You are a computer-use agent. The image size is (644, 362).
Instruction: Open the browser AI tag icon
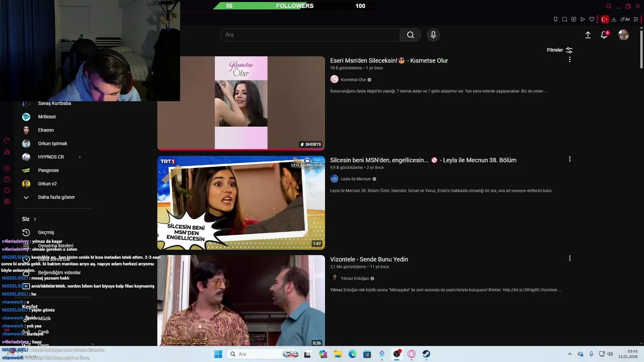[625, 20]
